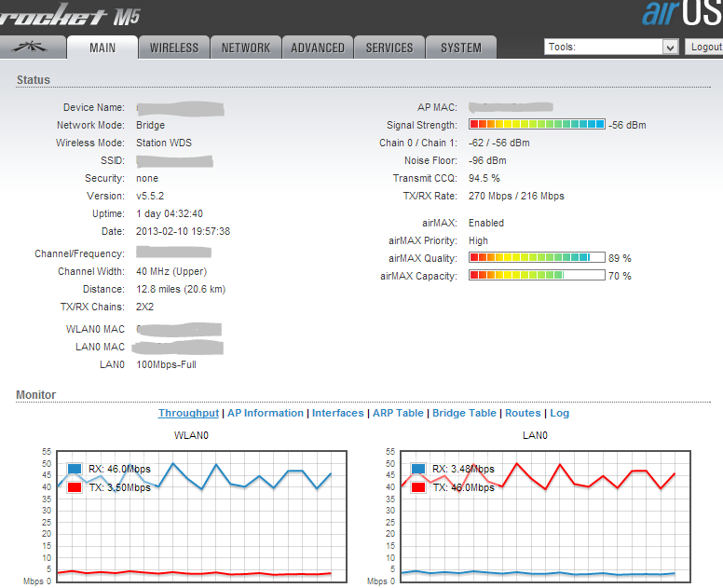This screenshot has height=588, width=723.
Task: View the Bridge Table link
Action: coord(464,413)
